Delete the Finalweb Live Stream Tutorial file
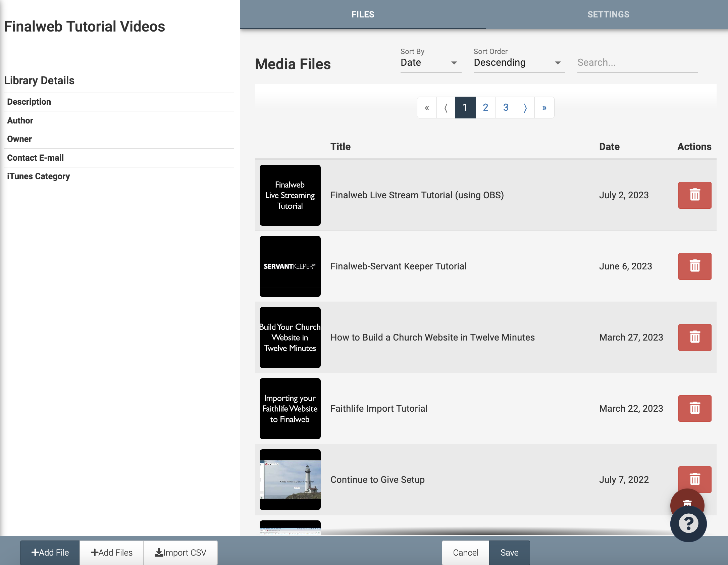Screen dimensions: 728x565 tap(694, 195)
